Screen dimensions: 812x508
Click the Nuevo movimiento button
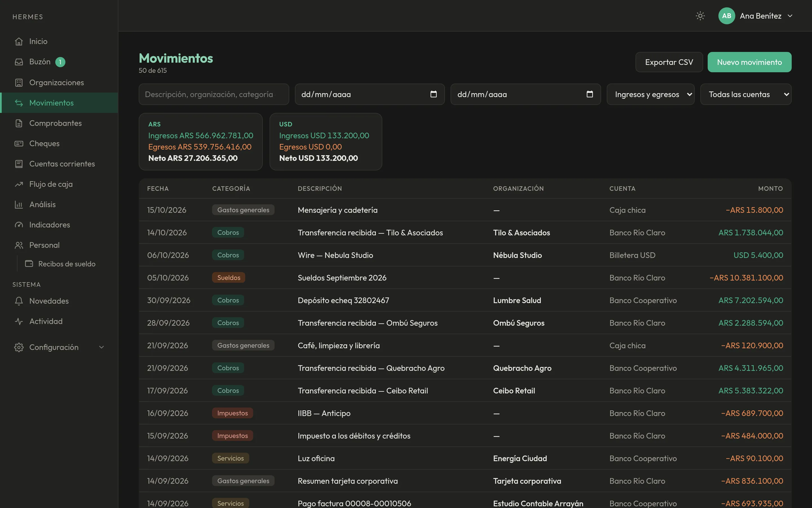(x=749, y=62)
